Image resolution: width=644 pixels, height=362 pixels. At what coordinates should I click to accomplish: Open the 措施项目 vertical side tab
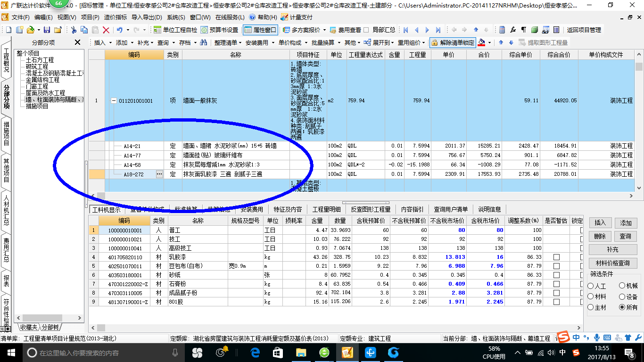[x=6, y=133]
